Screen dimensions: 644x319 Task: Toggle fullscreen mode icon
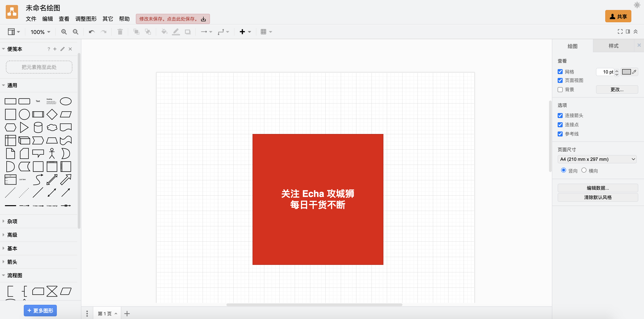pos(620,31)
